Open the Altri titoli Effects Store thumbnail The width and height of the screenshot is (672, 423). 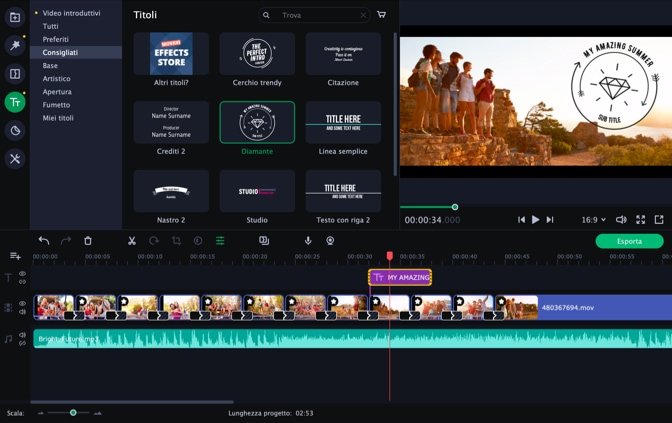[x=171, y=54]
